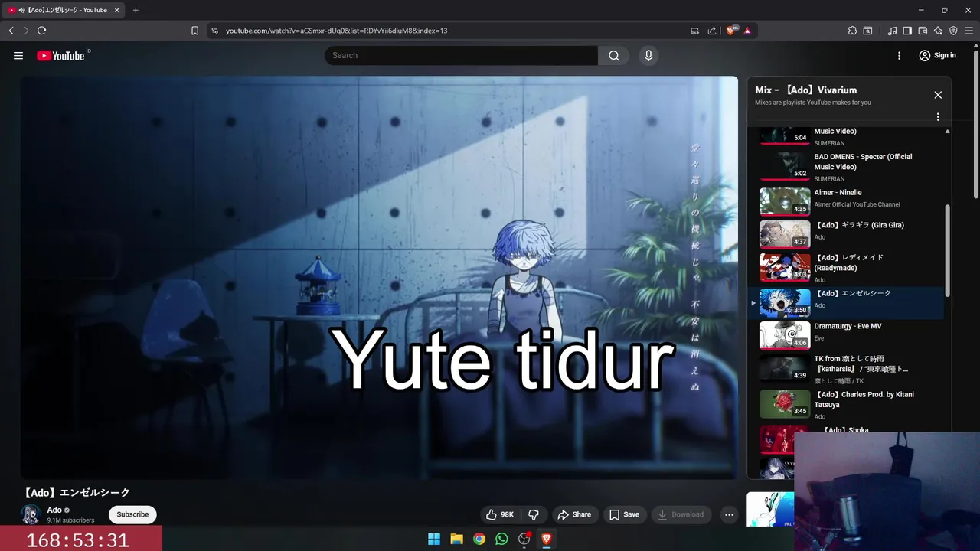Open more actions ellipsis under video
This screenshot has width=980, height=551.
(x=730, y=514)
